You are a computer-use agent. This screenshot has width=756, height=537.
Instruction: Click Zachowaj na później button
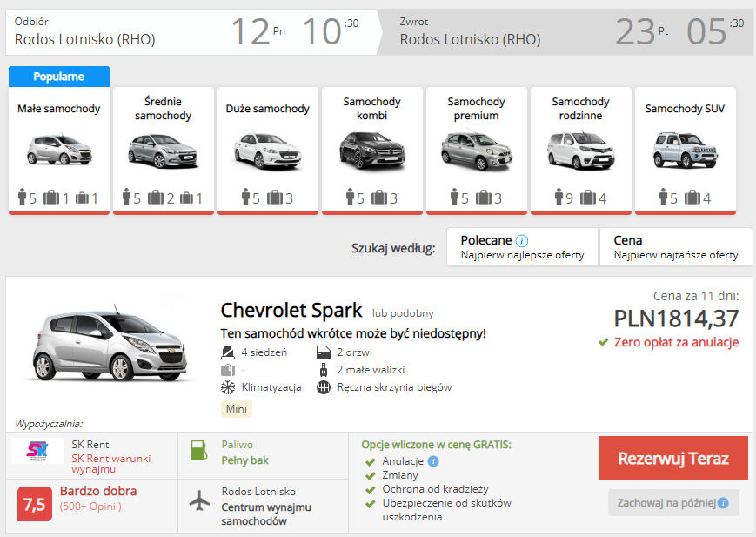coord(673,503)
